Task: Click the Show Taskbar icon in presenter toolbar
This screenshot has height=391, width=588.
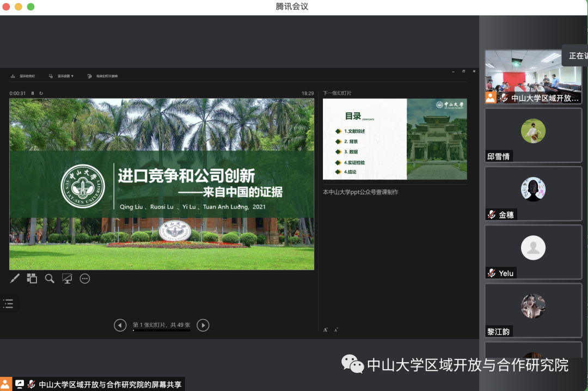Action: click(x=13, y=76)
